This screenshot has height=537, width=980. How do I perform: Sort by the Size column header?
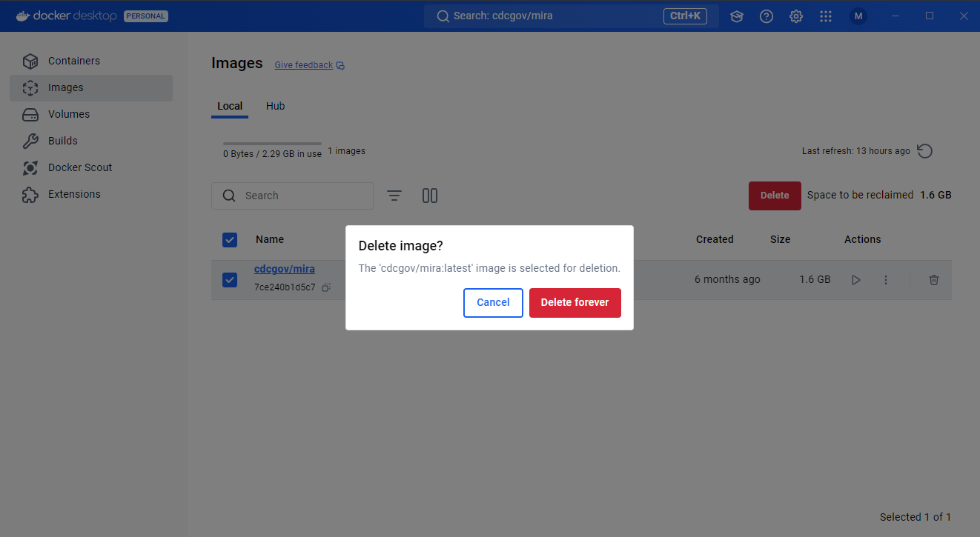pos(780,239)
